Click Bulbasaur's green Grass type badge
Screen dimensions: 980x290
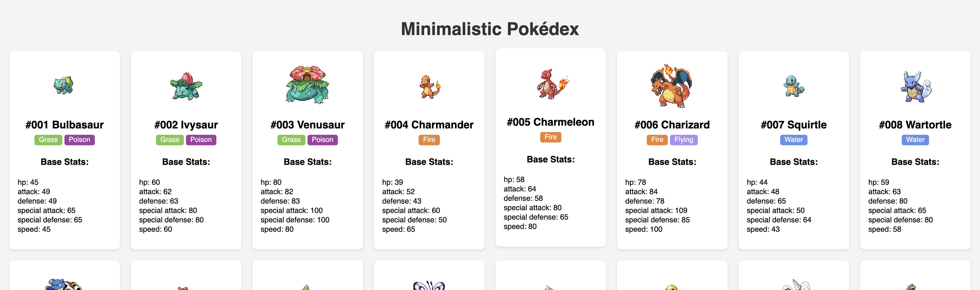[48, 140]
